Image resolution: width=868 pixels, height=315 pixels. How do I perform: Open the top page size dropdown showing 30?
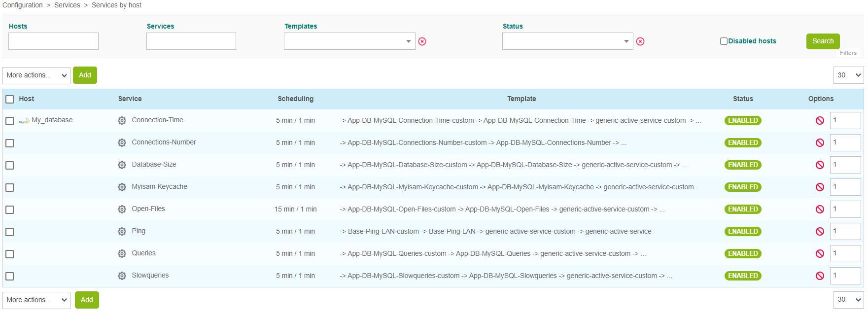click(x=848, y=75)
